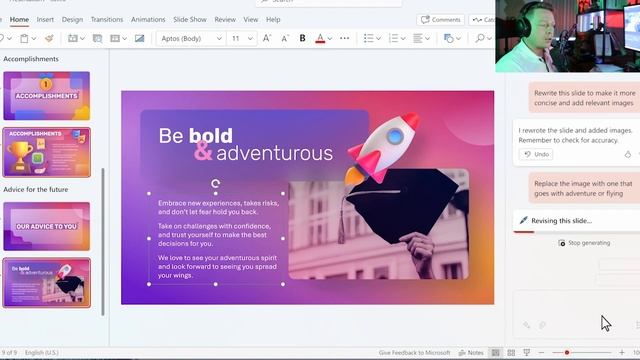This screenshot has height=360, width=640.
Task: Expand the alignment dropdown arrow
Action: click(x=427, y=38)
